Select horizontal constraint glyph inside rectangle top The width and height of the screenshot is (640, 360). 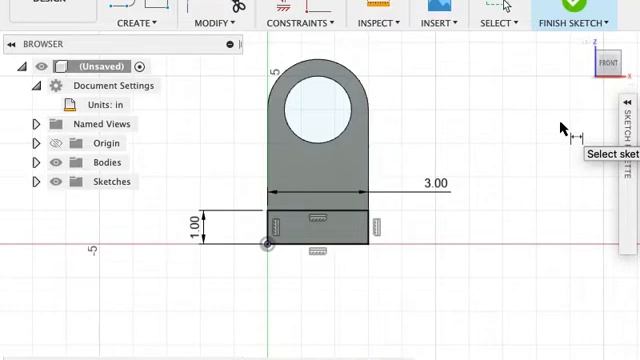(318, 218)
